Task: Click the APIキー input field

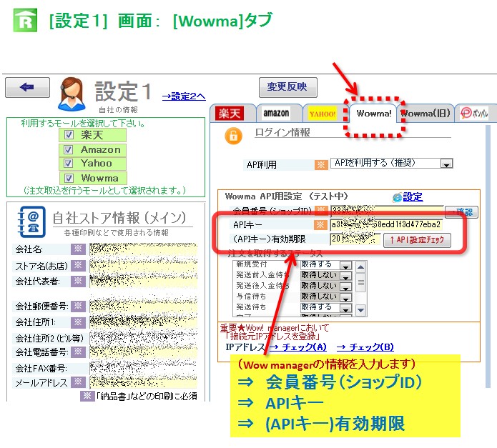Action: tap(386, 224)
